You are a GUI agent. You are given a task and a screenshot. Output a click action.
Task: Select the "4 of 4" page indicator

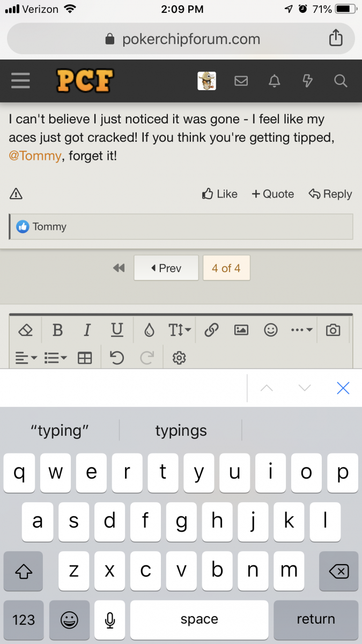(226, 268)
